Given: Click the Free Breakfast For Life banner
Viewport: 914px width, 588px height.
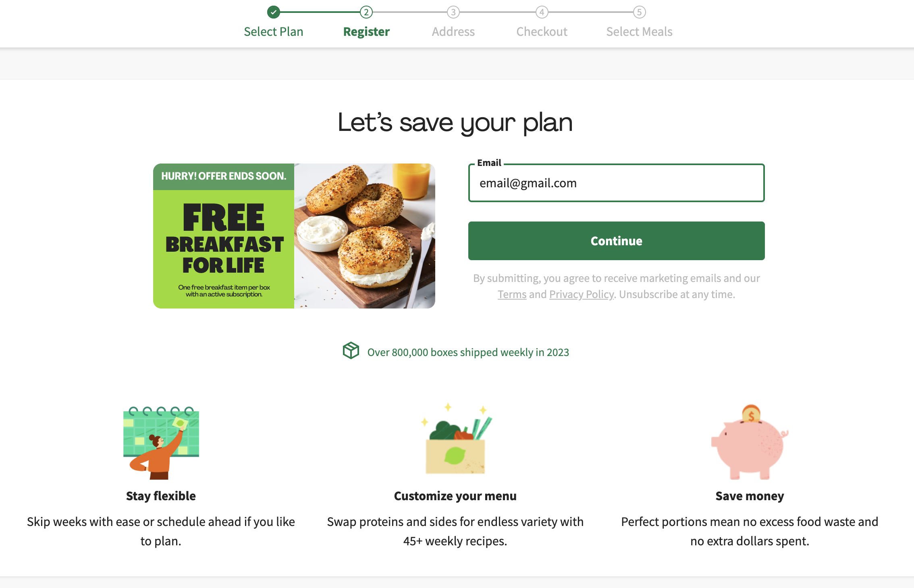Looking at the screenshot, I should click(294, 236).
